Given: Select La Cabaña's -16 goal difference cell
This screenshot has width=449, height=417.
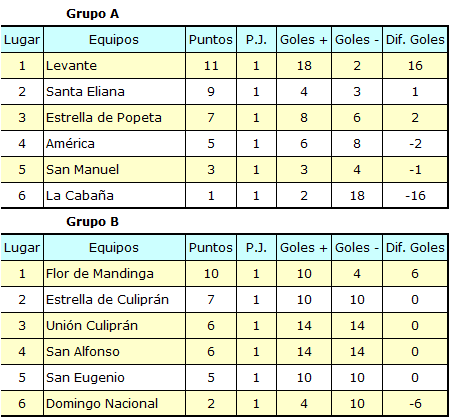Looking at the screenshot, I should (x=415, y=196).
